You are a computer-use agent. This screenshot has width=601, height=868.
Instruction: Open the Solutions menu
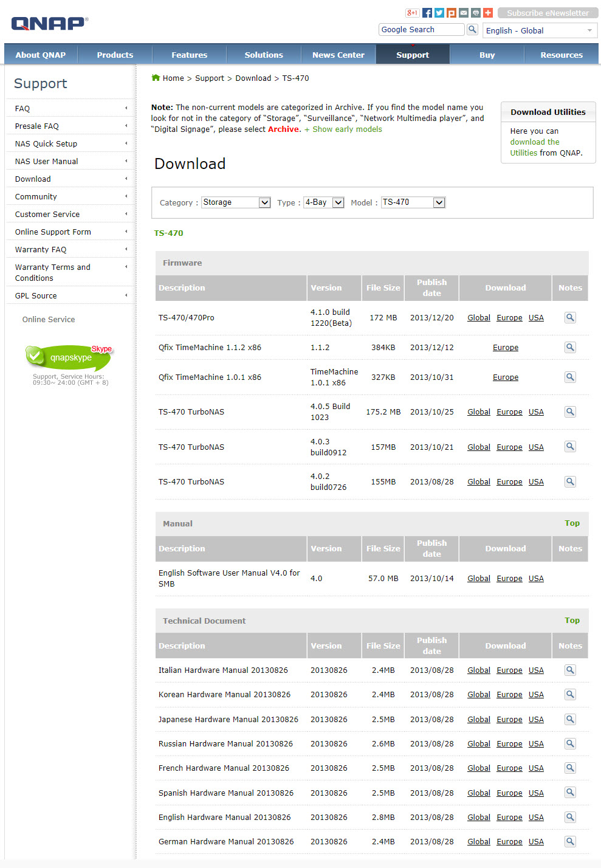tap(264, 55)
